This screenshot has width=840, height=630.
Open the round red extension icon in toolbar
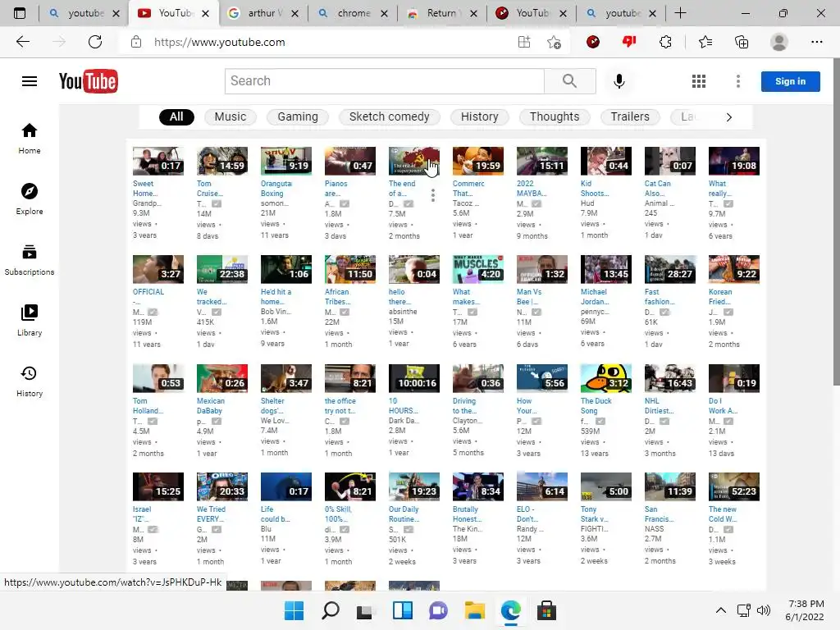coord(593,42)
